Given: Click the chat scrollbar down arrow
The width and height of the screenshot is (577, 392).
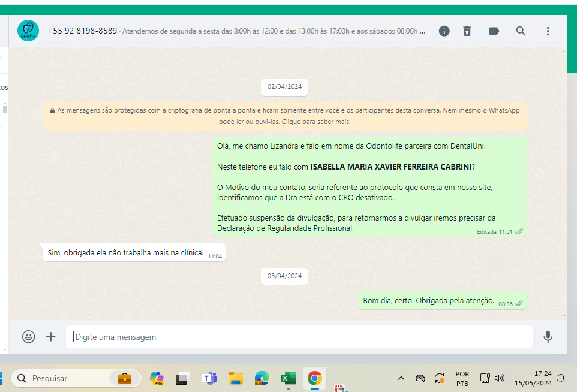Looking at the screenshot, I should (564, 316).
